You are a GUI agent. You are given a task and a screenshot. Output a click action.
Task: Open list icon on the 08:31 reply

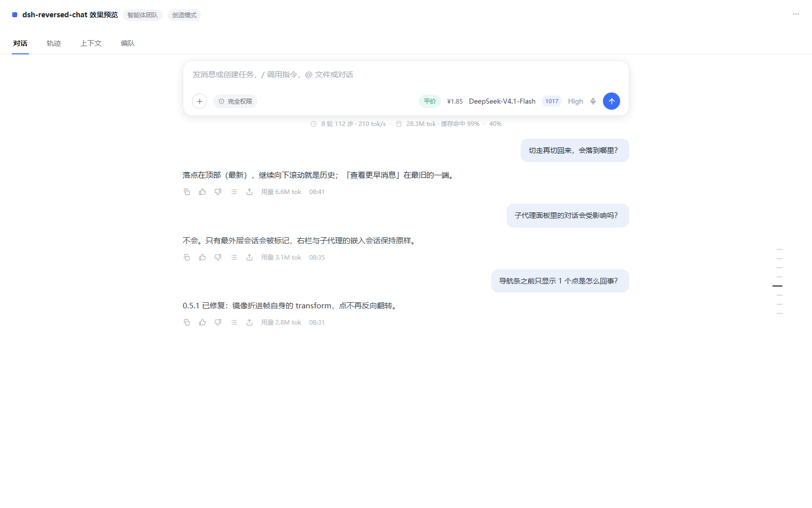click(233, 323)
